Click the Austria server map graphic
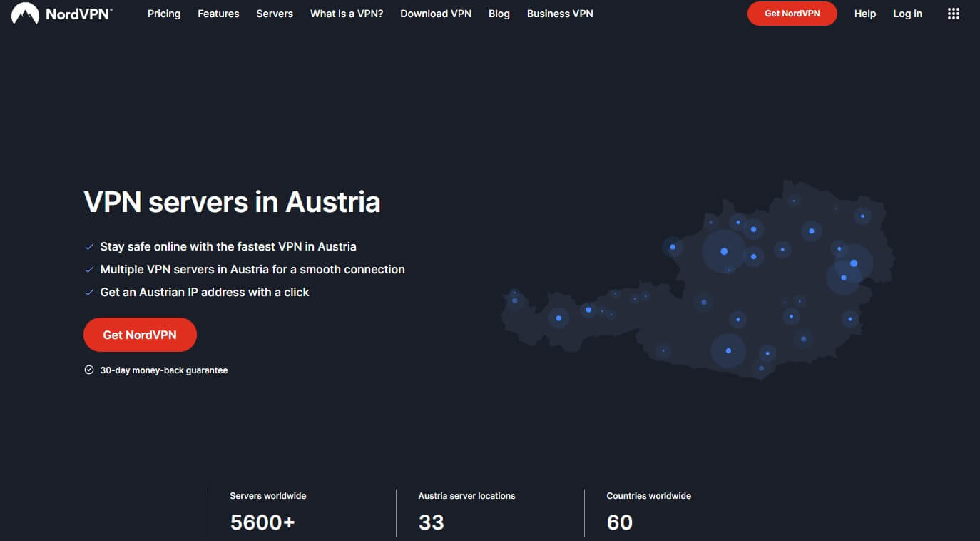The height and width of the screenshot is (541, 980). (x=698, y=280)
